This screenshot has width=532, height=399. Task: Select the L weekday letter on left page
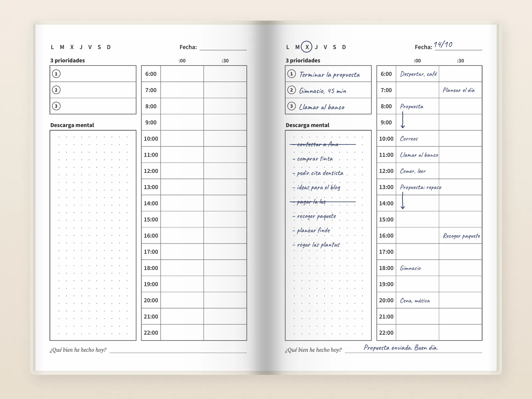coord(52,47)
